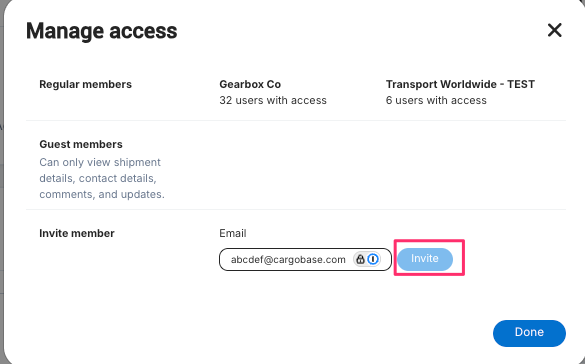Confirm with the Done button

(x=529, y=333)
